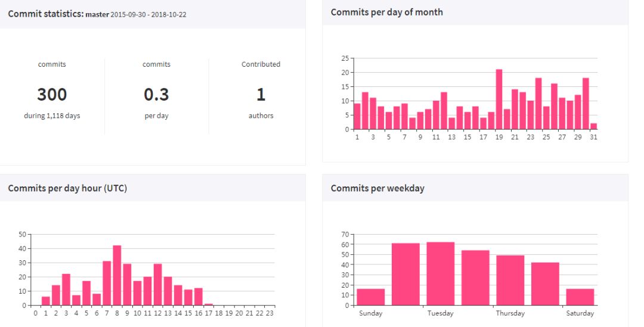
Task: Click the master branch name
Action: (x=97, y=14)
